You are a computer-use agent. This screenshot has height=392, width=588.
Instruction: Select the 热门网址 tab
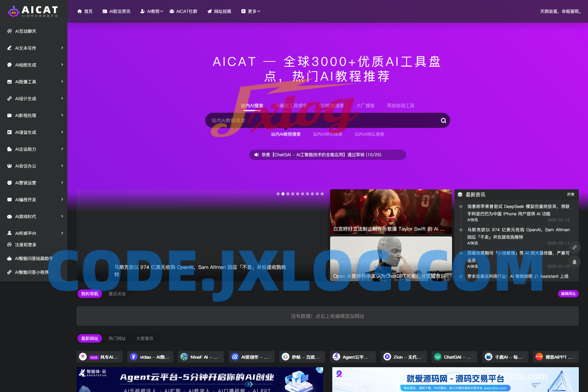(117, 338)
